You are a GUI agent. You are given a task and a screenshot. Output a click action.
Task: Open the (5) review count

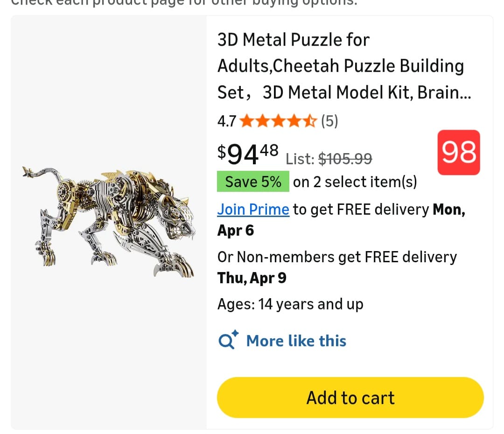pos(329,122)
